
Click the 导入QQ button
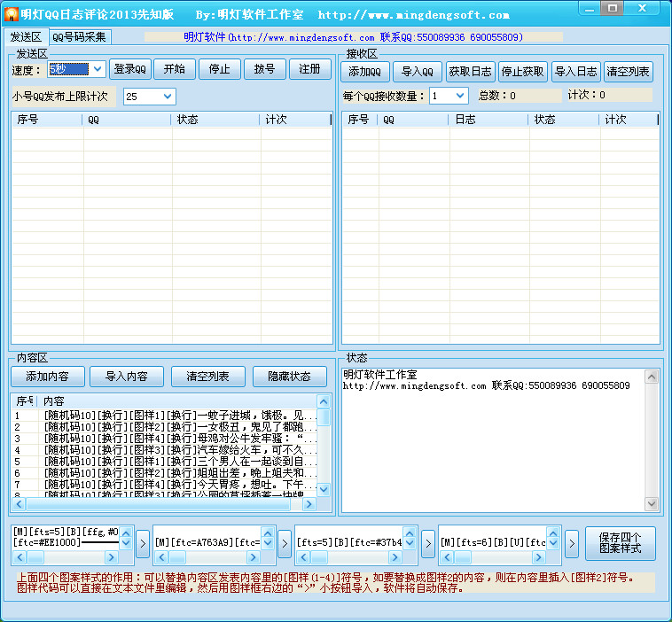[x=417, y=72]
